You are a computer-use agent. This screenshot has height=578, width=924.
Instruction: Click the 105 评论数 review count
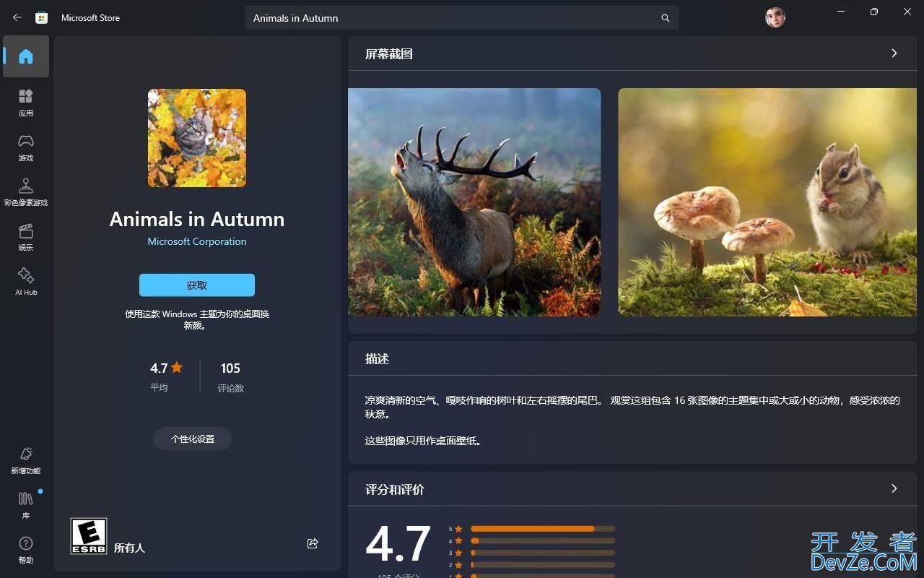(230, 377)
